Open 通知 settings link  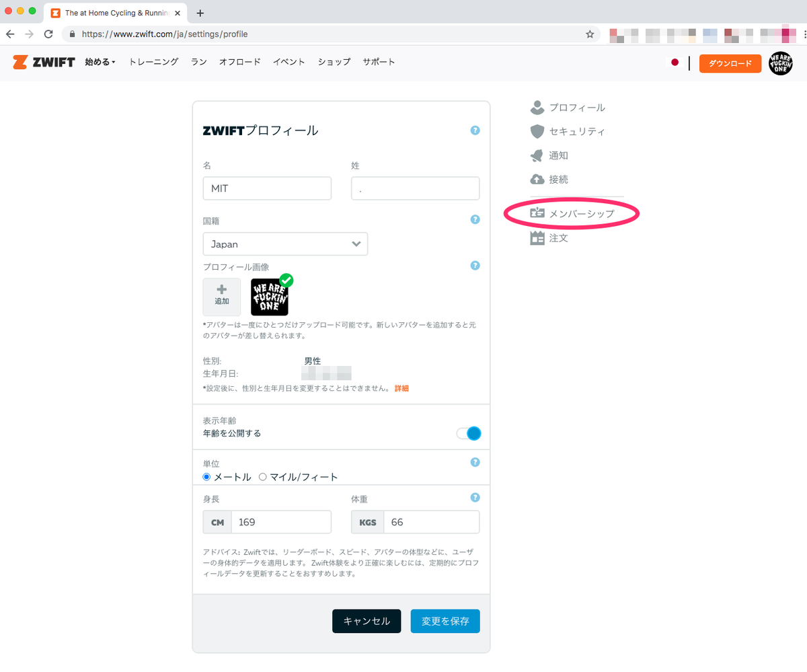click(x=559, y=156)
